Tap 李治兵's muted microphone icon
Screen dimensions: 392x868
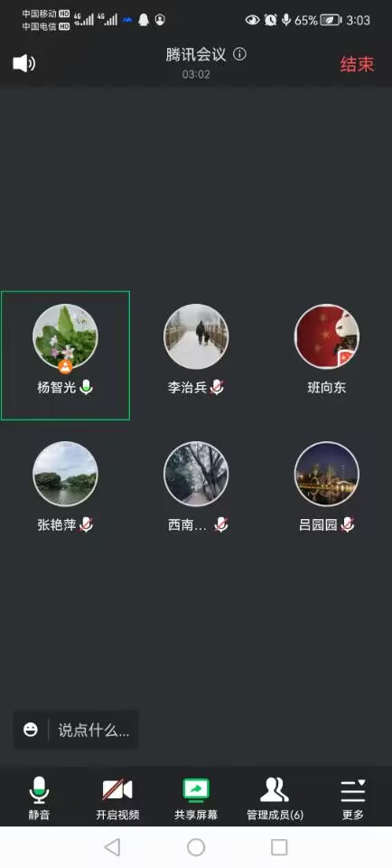(217, 388)
